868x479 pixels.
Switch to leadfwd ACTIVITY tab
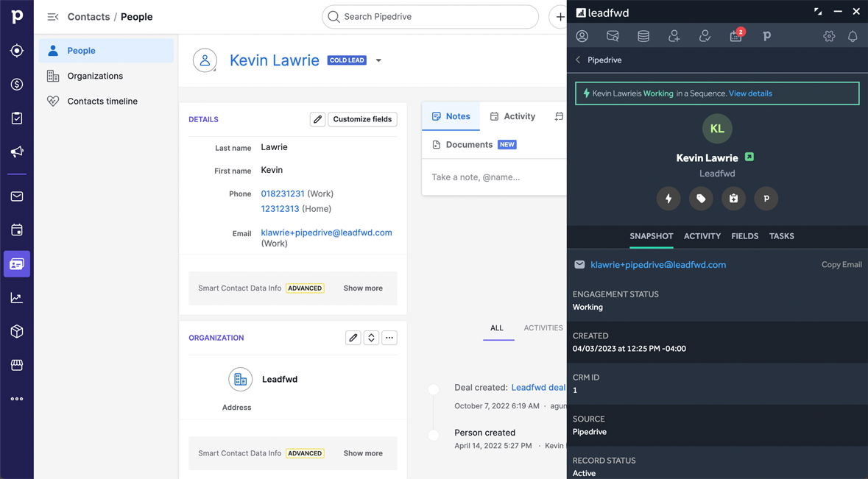coord(702,236)
